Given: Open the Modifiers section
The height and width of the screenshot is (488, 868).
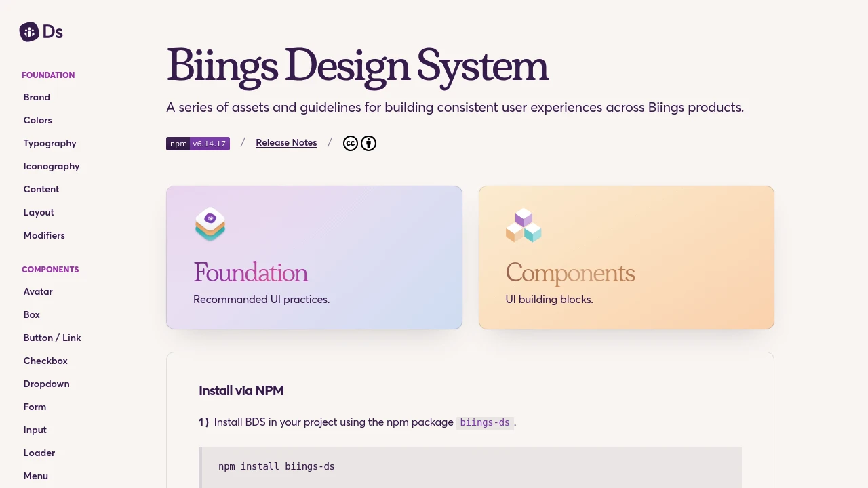Looking at the screenshot, I should click(44, 235).
